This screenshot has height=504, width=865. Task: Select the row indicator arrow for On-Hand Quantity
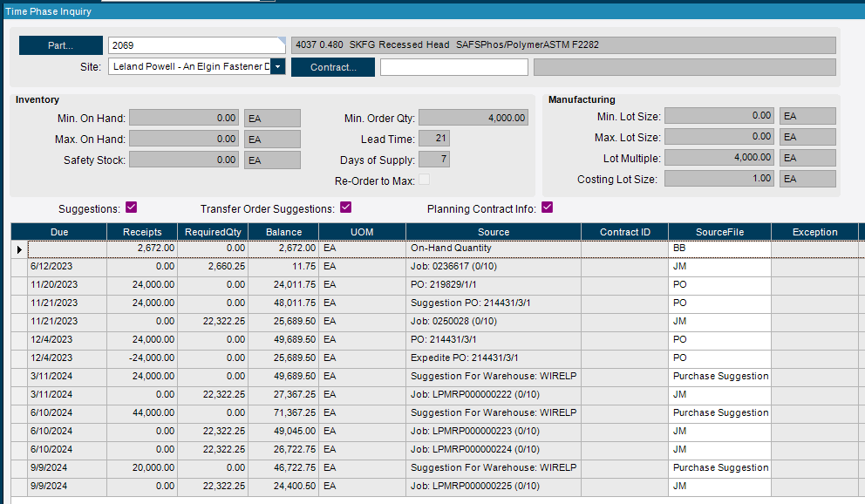tap(19, 249)
